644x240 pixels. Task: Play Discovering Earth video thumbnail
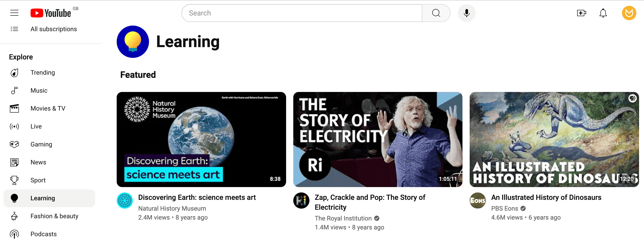click(201, 139)
